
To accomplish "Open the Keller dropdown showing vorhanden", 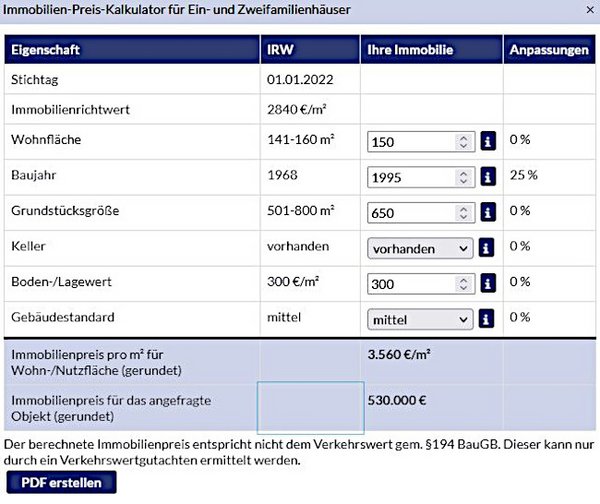I will click(420, 248).
